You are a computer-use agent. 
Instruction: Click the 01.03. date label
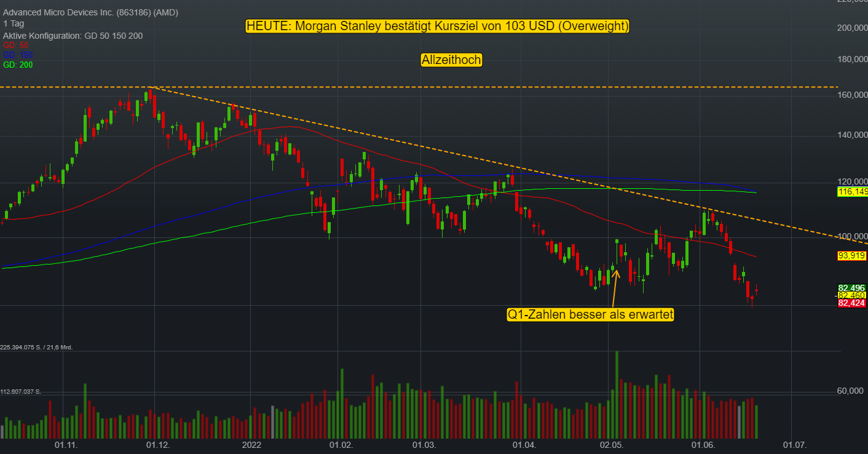(424, 445)
